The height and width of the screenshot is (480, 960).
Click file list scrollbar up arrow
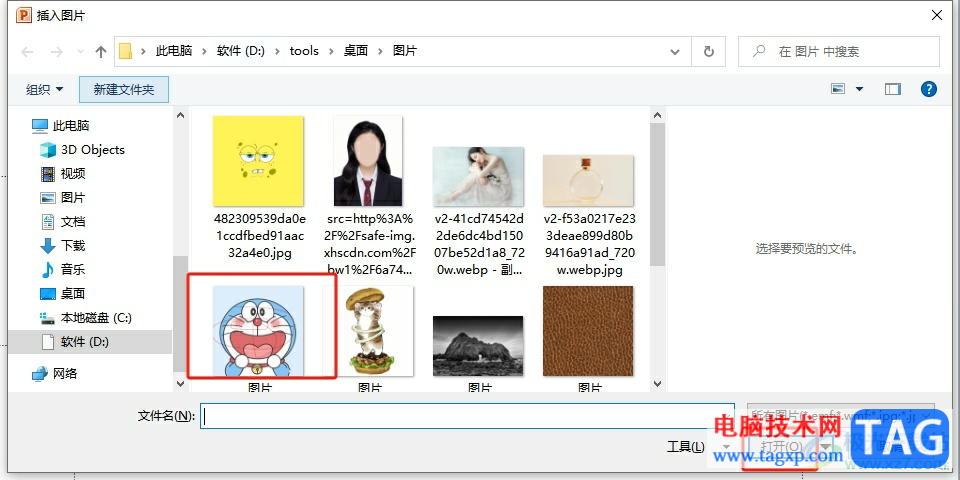657,114
